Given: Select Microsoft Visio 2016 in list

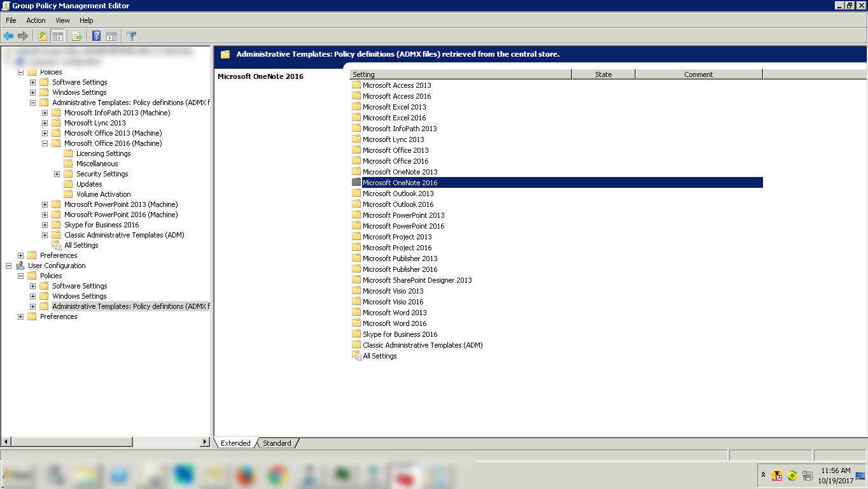Looking at the screenshot, I should pos(393,301).
